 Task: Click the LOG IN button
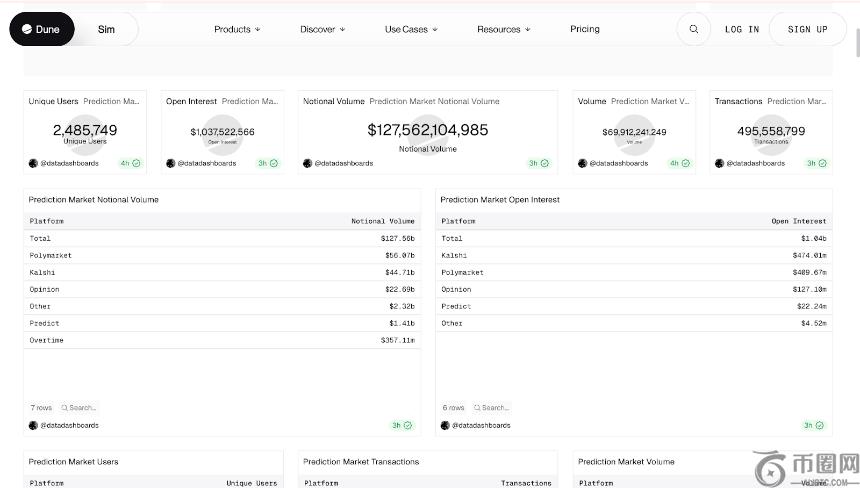(741, 29)
